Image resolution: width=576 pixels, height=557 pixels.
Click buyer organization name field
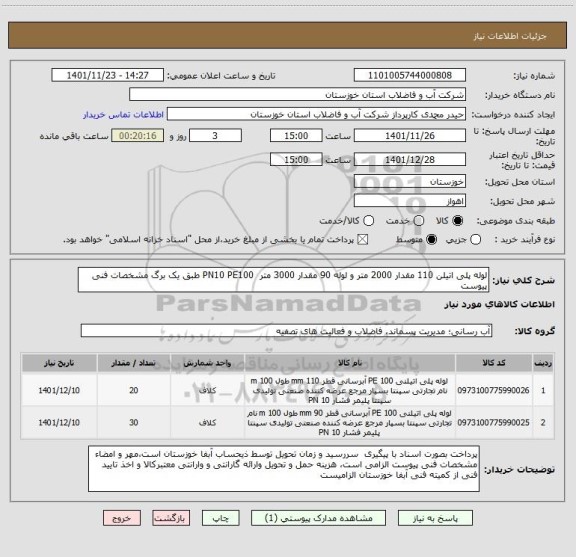(298, 95)
